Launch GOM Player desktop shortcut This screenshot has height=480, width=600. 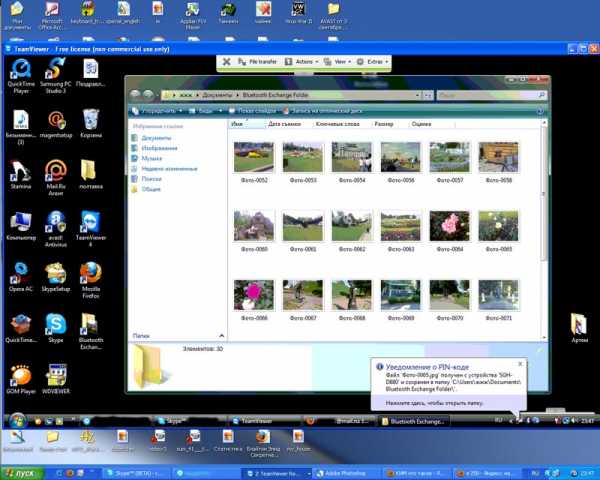pos(21,380)
